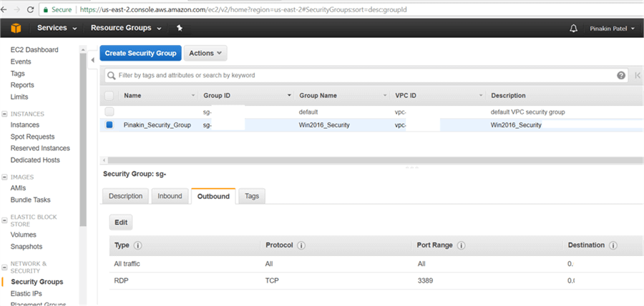
Task: Open the Group Name column sort arrow
Action: point(385,96)
